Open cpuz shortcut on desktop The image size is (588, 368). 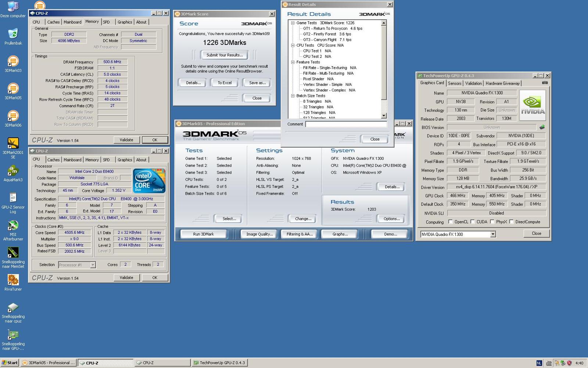(13, 312)
